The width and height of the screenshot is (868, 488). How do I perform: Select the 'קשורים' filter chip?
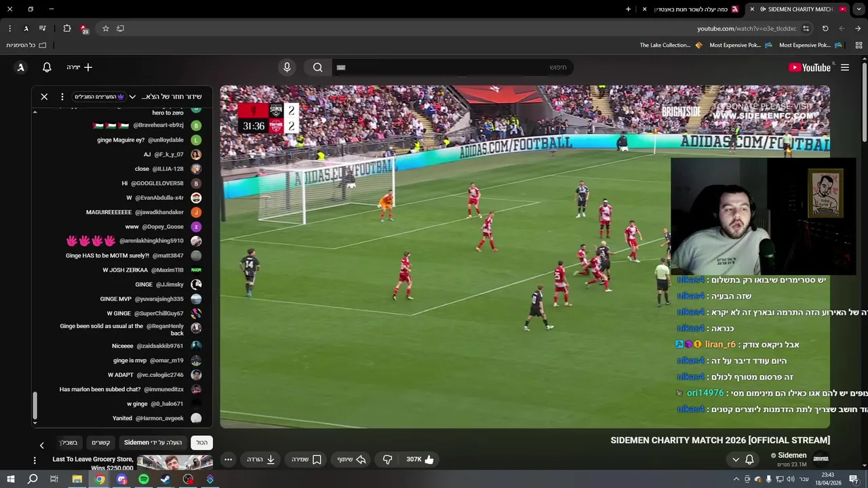(101, 443)
